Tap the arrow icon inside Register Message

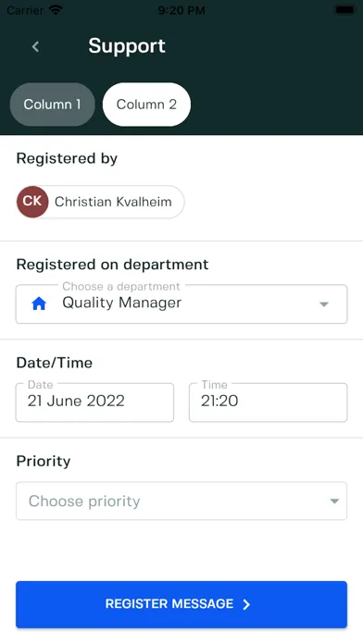246,604
